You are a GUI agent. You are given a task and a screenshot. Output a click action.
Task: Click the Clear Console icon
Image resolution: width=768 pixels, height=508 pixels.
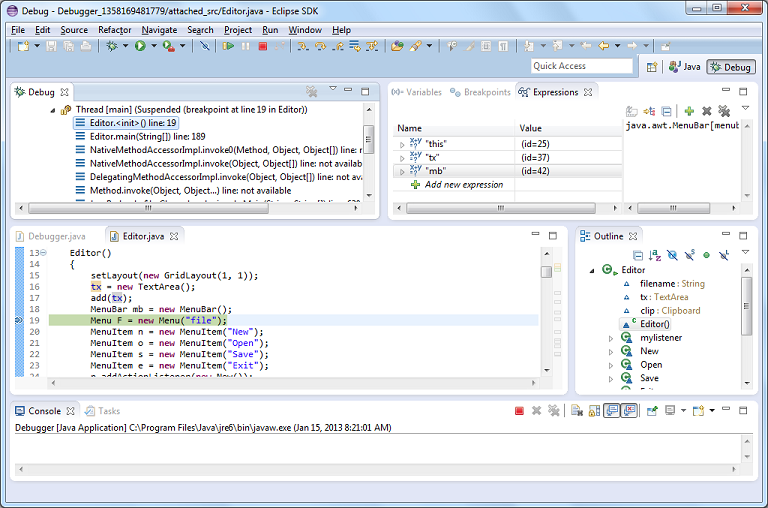click(x=576, y=411)
